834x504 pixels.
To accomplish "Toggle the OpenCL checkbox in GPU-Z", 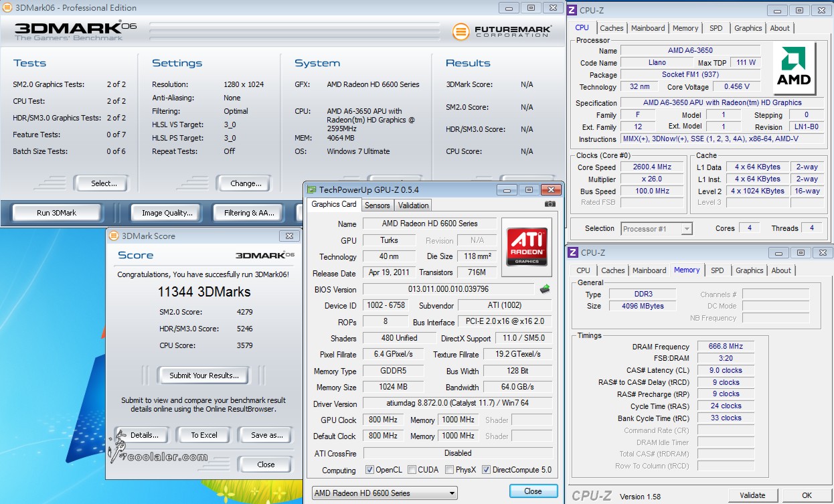I will click(369, 470).
